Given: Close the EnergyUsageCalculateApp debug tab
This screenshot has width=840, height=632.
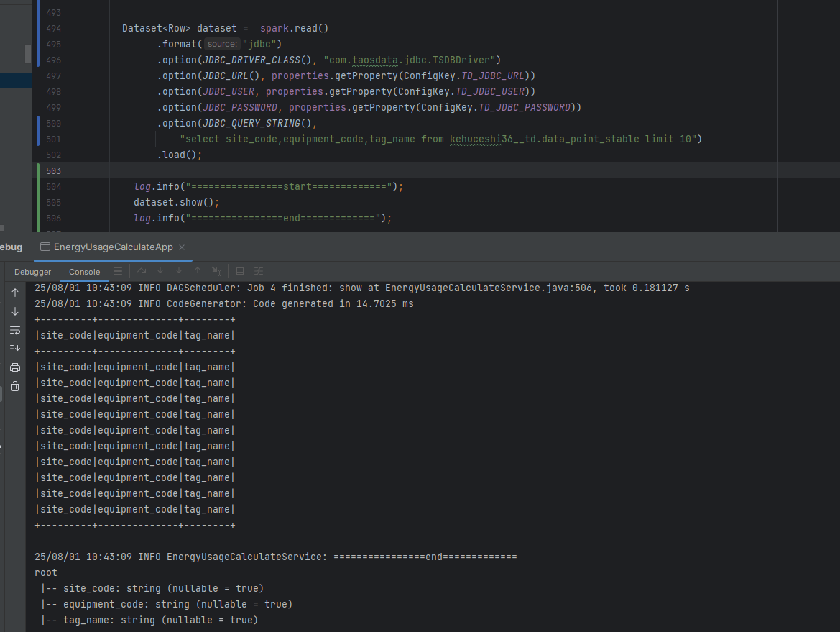Looking at the screenshot, I should click(182, 247).
